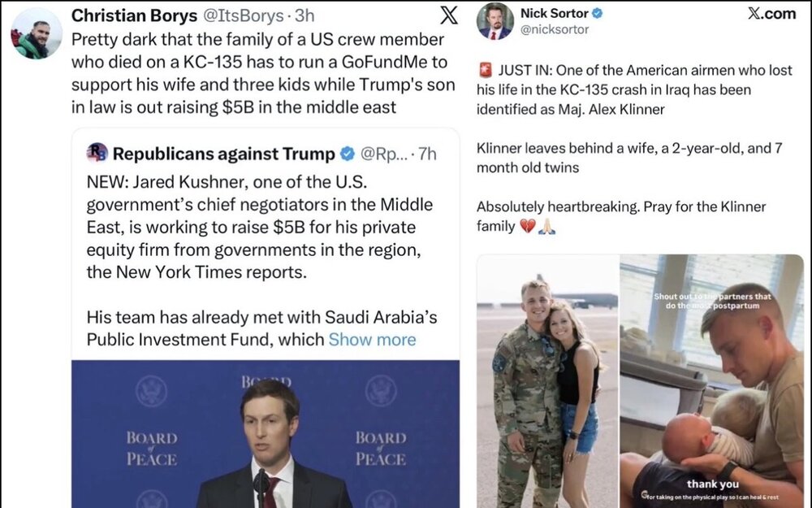Open the Board of Peace podium image
This screenshot has width=812, height=508.
click(x=266, y=434)
